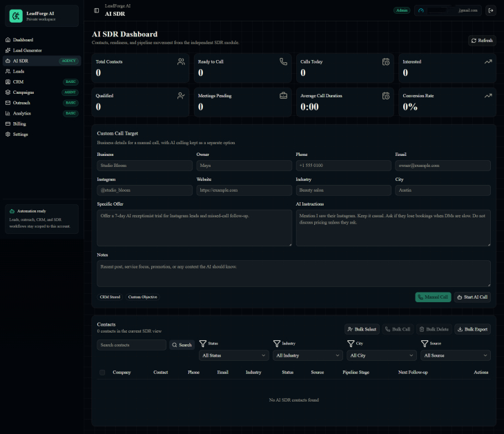Click the Status filter funnel icon
The height and width of the screenshot is (434, 504).
[203, 344]
